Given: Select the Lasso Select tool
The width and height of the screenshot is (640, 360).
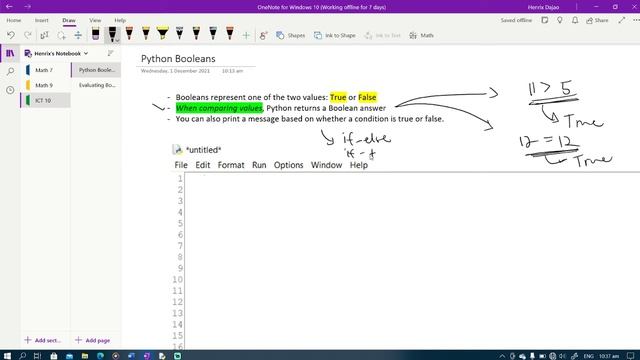Looking at the screenshot, I should pos(61,36).
